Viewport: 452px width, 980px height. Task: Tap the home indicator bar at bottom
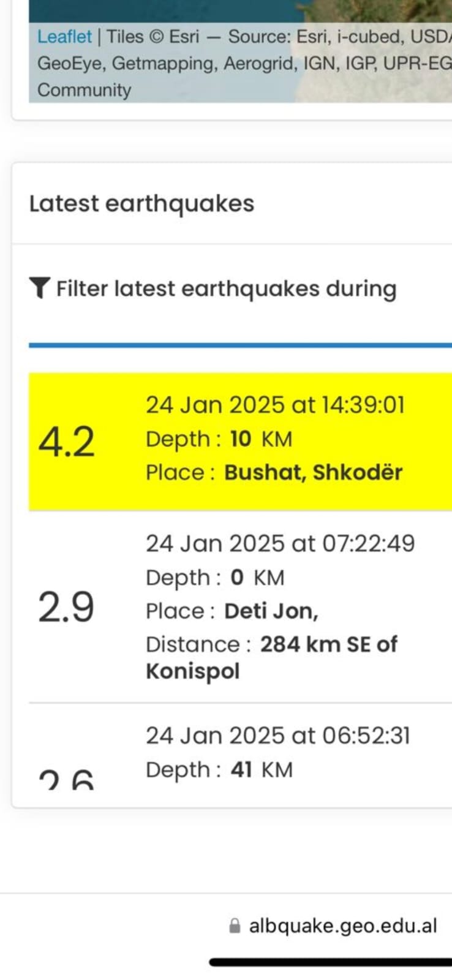(331, 962)
